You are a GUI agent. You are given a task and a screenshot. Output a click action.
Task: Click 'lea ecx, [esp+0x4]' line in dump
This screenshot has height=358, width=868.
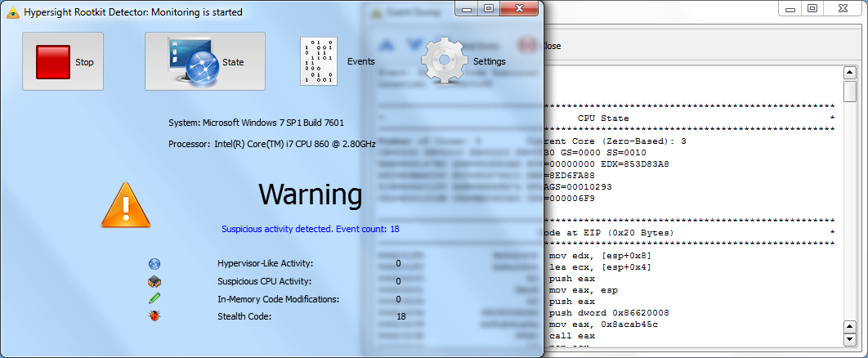point(600,267)
